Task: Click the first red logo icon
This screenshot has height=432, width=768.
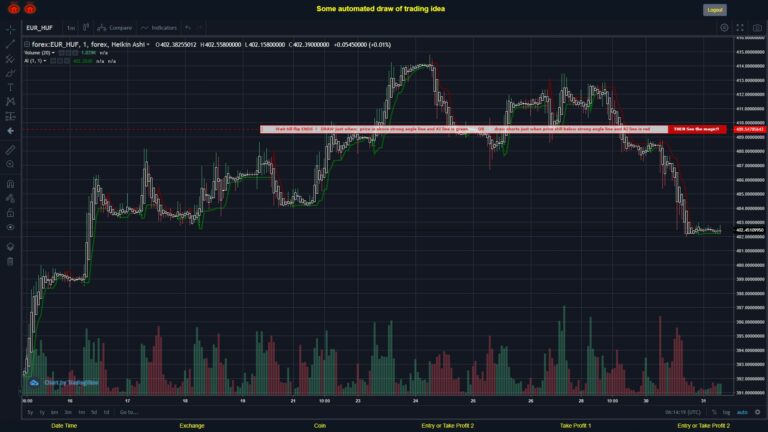Action: (x=14, y=8)
